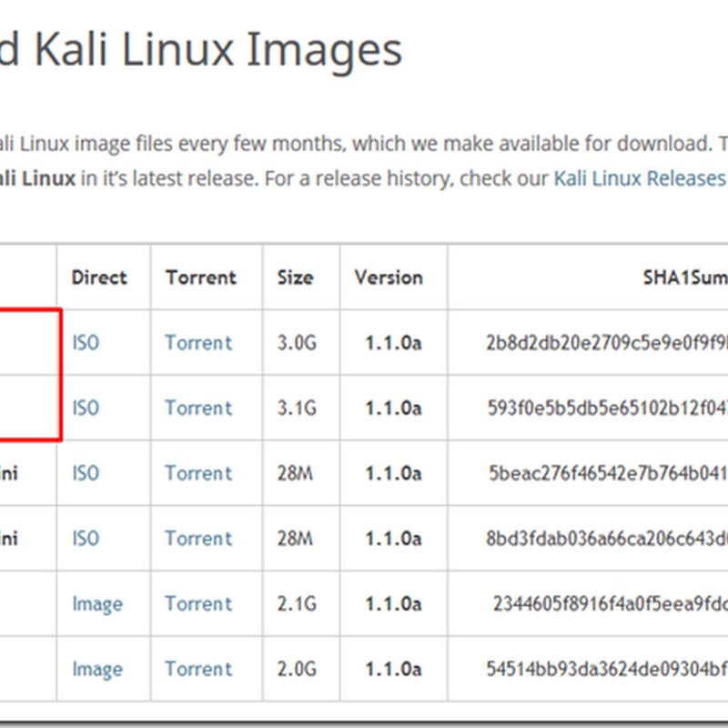
Task: Select the SHA1 hash starting 2344605f89
Action: tap(610, 603)
